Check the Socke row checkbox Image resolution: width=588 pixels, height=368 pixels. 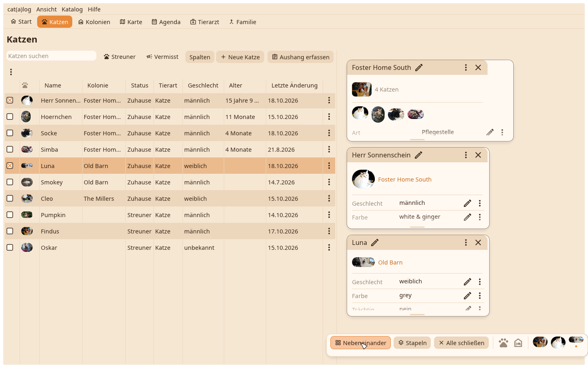(x=10, y=133)
